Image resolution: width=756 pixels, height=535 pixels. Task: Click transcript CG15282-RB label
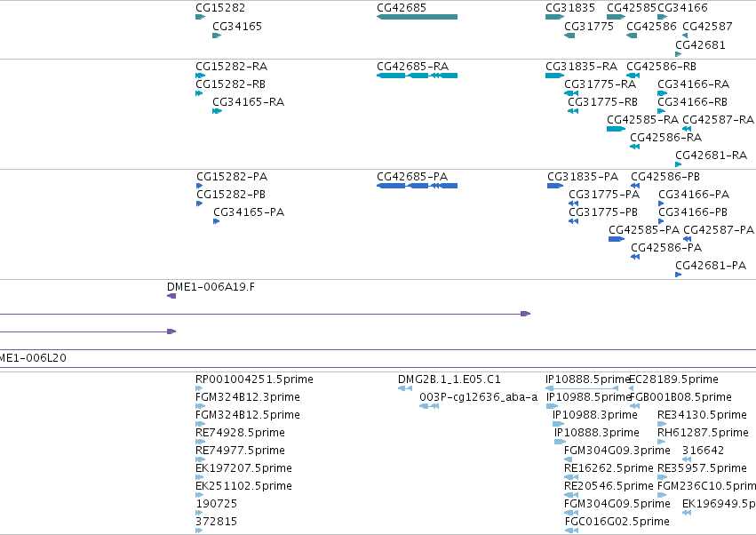click(230, 84)
